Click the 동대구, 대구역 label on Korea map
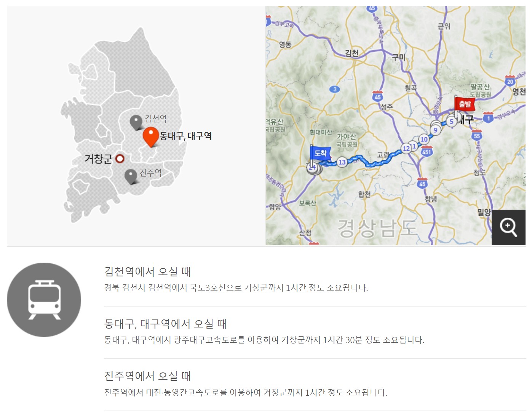532x414 pixels. [186, 136]
